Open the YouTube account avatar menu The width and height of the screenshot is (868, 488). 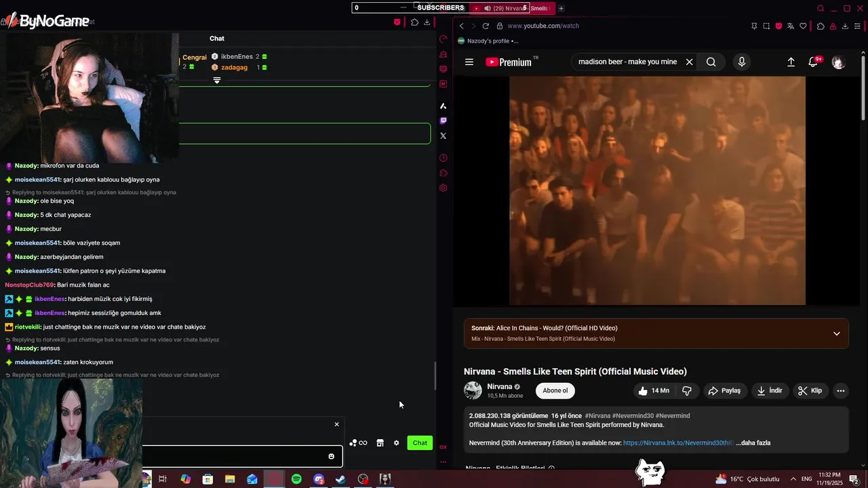coord(839,62)
